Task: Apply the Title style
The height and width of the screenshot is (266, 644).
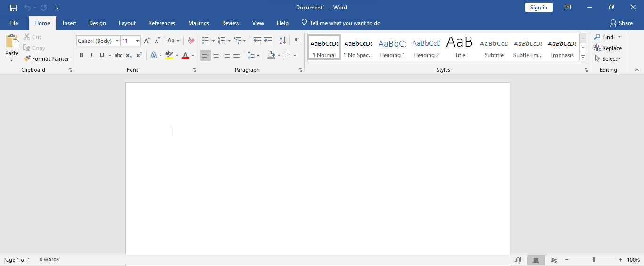Action: (460, 47)
